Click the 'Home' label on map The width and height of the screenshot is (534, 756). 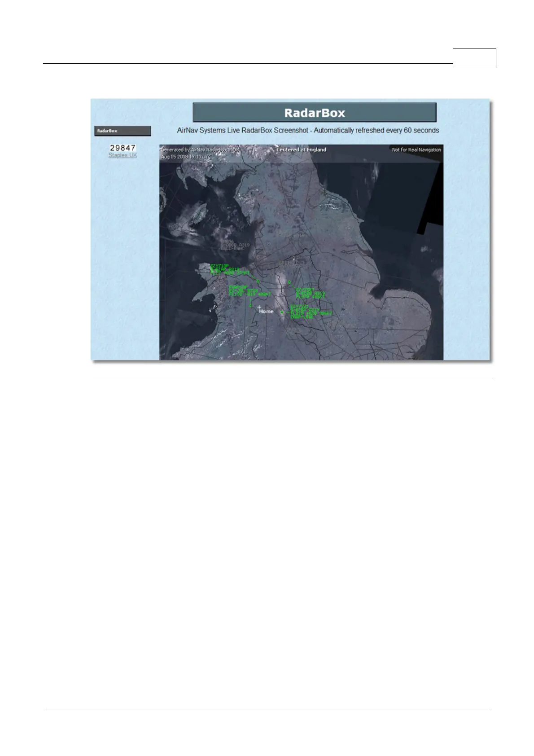[266, 312]
